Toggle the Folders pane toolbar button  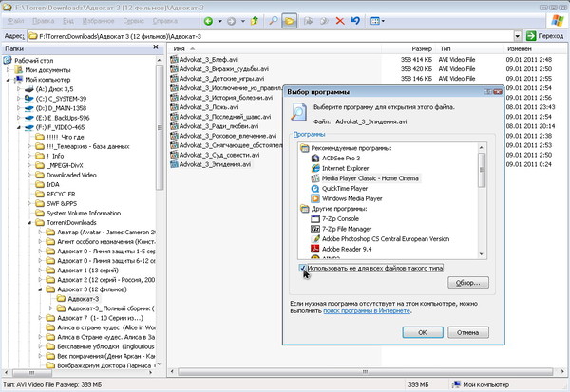pos(290,21)
